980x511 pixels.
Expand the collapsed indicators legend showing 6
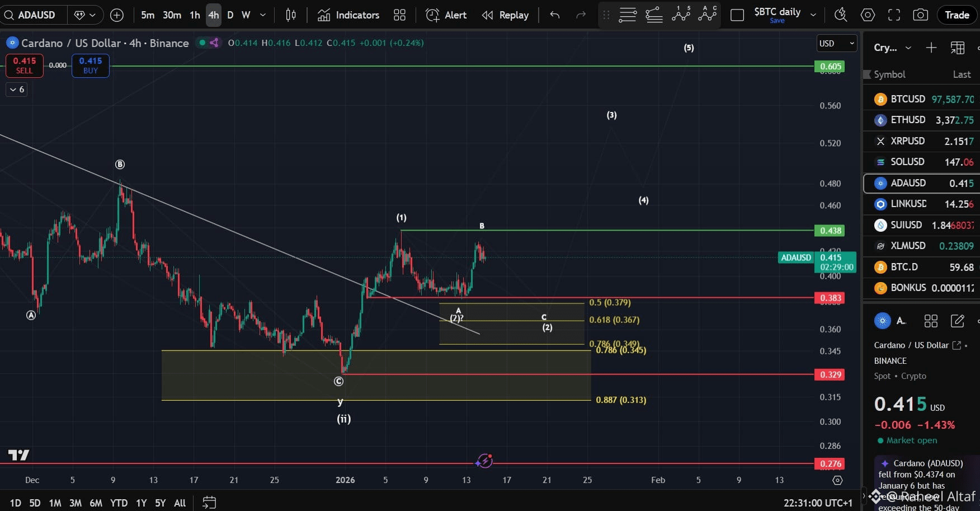pyautogui.click(x=17, y=89)
